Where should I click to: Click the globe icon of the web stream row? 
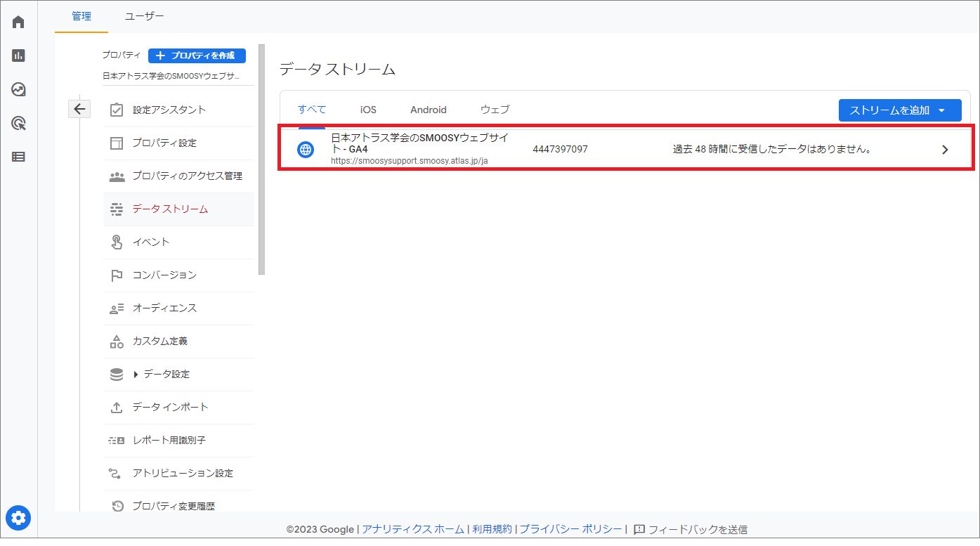click(306, 150)
